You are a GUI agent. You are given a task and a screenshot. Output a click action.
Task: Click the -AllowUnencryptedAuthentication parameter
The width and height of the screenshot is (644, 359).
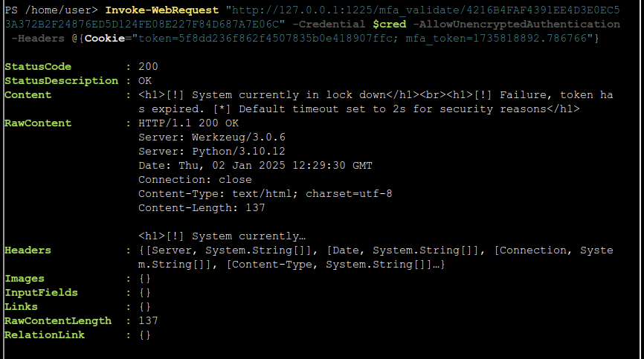point(516,25)
